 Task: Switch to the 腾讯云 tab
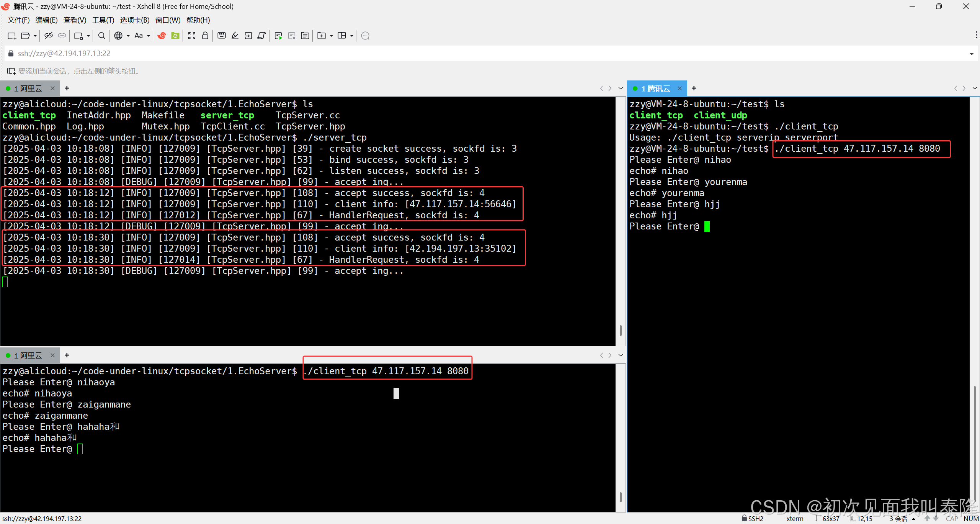coord(656,88)
